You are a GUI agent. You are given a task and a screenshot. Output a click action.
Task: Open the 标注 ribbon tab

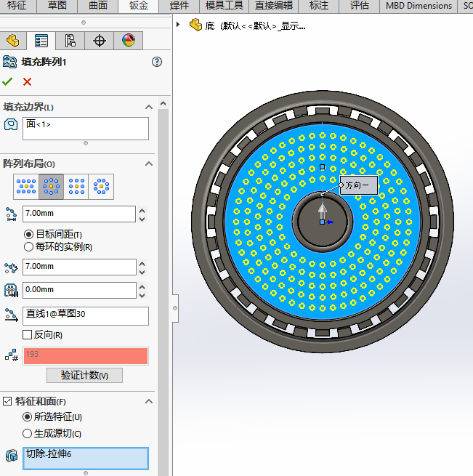point(319,6)
